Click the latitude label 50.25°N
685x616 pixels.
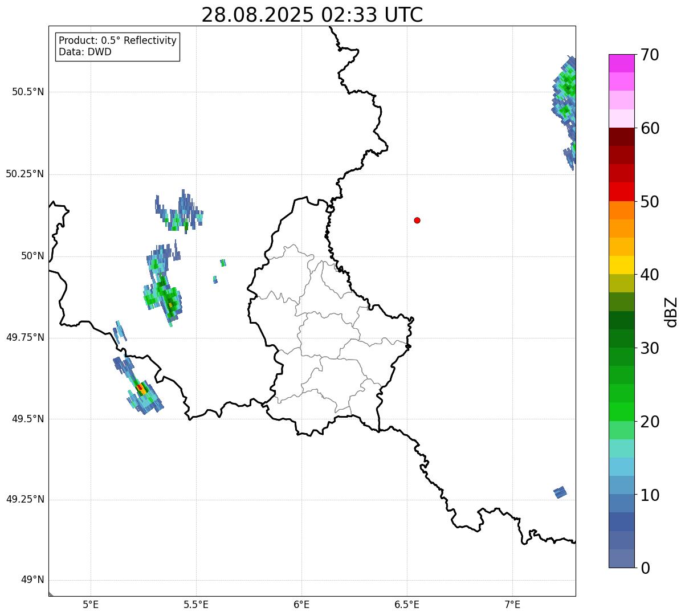pos(25,174)
